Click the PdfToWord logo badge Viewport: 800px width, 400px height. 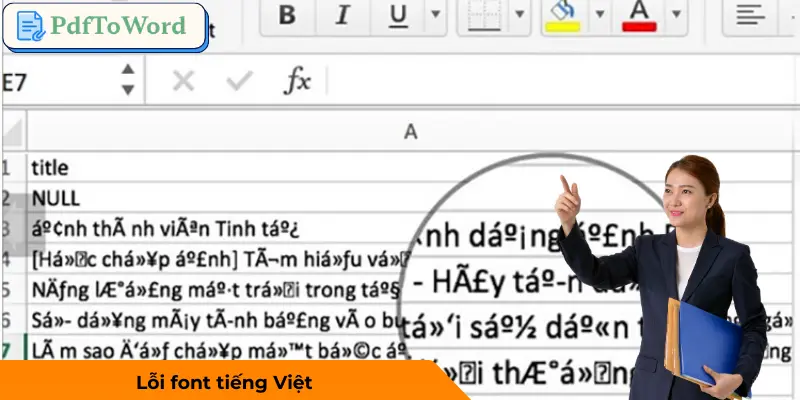click(x=105, y=26)
